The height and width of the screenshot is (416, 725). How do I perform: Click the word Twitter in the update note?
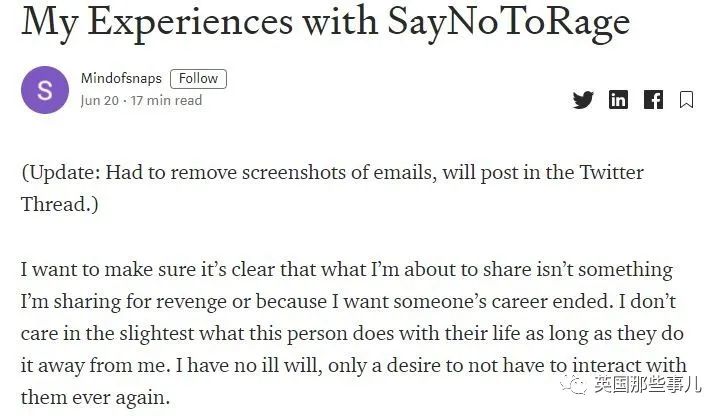(x=611, y=172)
